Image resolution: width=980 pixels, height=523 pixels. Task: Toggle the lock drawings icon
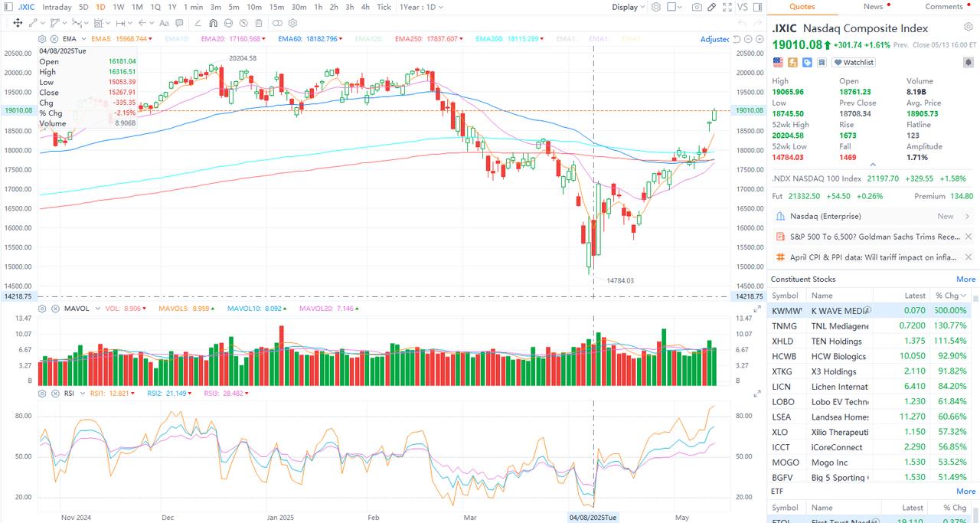click(x=228, y=23)
